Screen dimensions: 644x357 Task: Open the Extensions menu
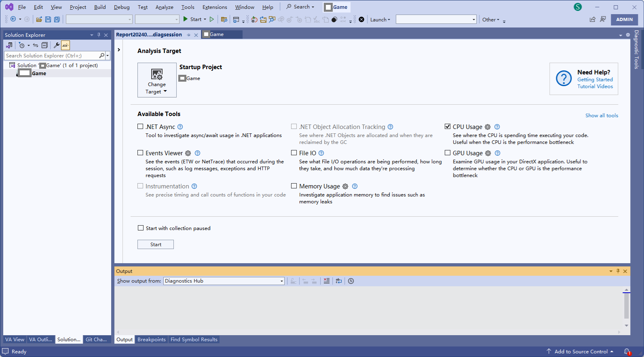pyautogui.click(x=215, y=7)
